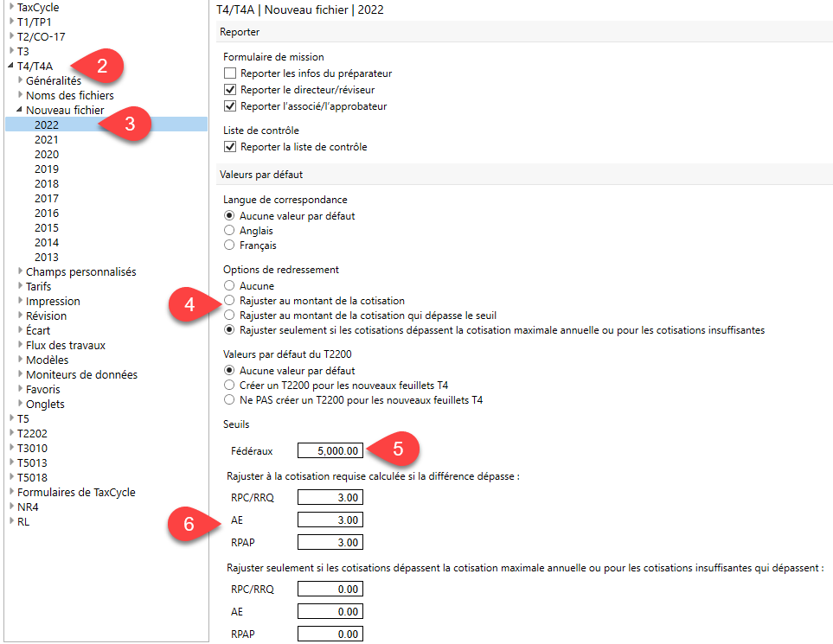Screen dimensions: 833x644
Task: Uncheck Reporter la liste de contrôle
Action: pos(230,147)
